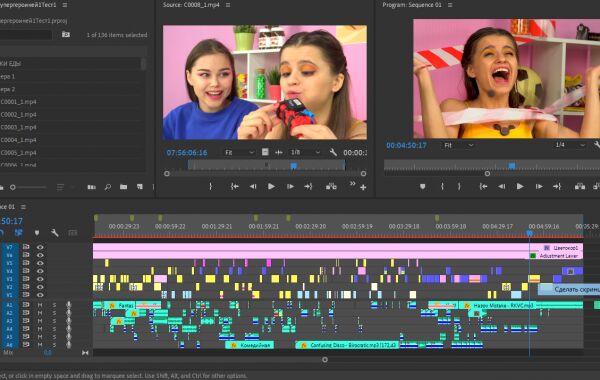Go to Out point in Source monitor
This screenshot has width=600, height=380.
pyautogui.click(x=308, y=186)
